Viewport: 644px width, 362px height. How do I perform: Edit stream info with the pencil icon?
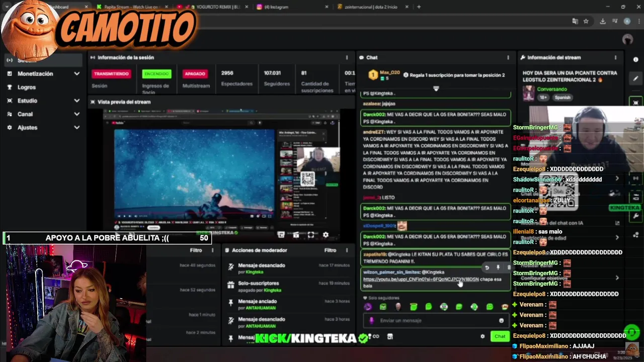point(636,78)
